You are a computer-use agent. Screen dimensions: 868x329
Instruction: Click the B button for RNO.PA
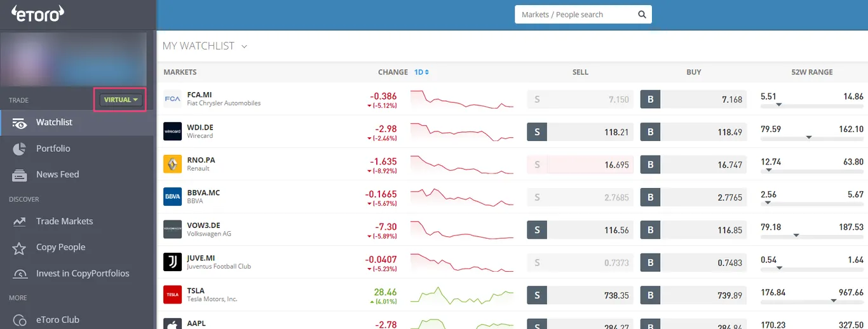point(650,165)
